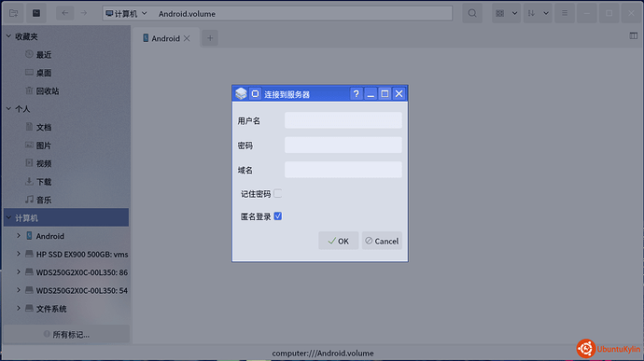This screenshot has height=361, width=644.
Task: Collapse the 计算机 section
Action: [8, 217]
